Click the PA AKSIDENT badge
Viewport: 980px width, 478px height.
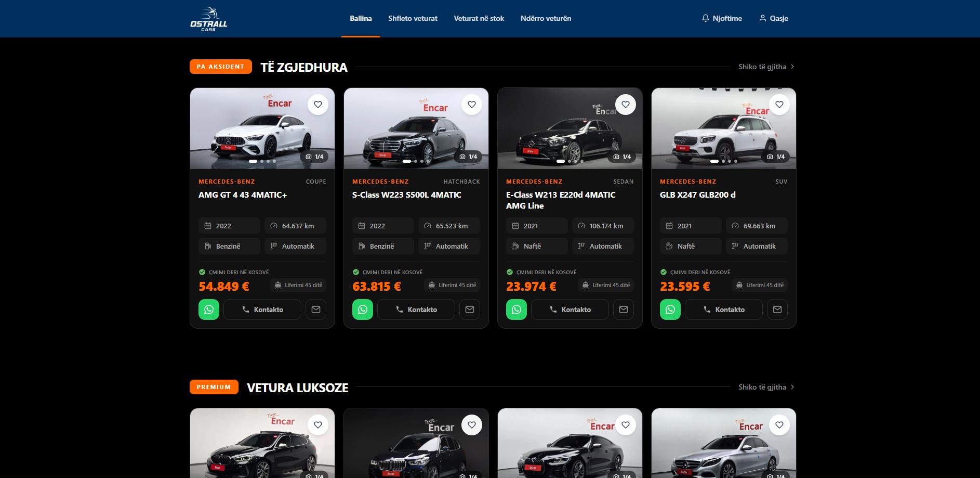[x=221, y=67]
